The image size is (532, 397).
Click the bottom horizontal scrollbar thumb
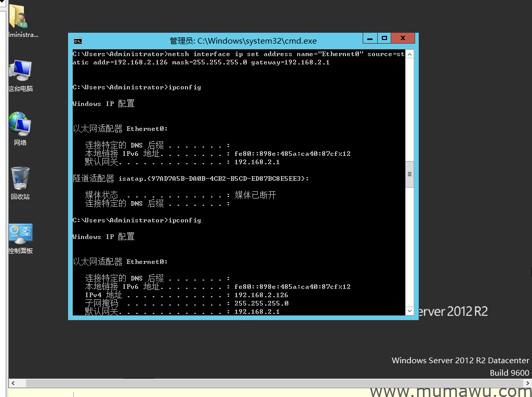260,383
